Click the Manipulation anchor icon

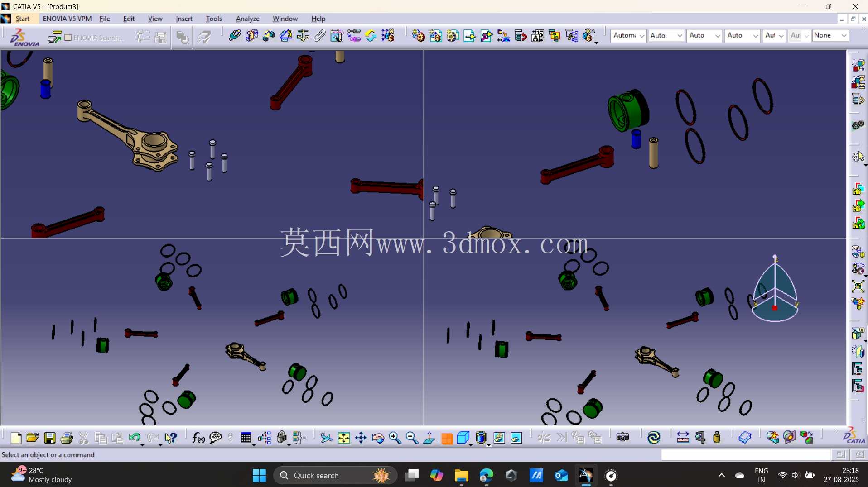[x=303, y=35]
